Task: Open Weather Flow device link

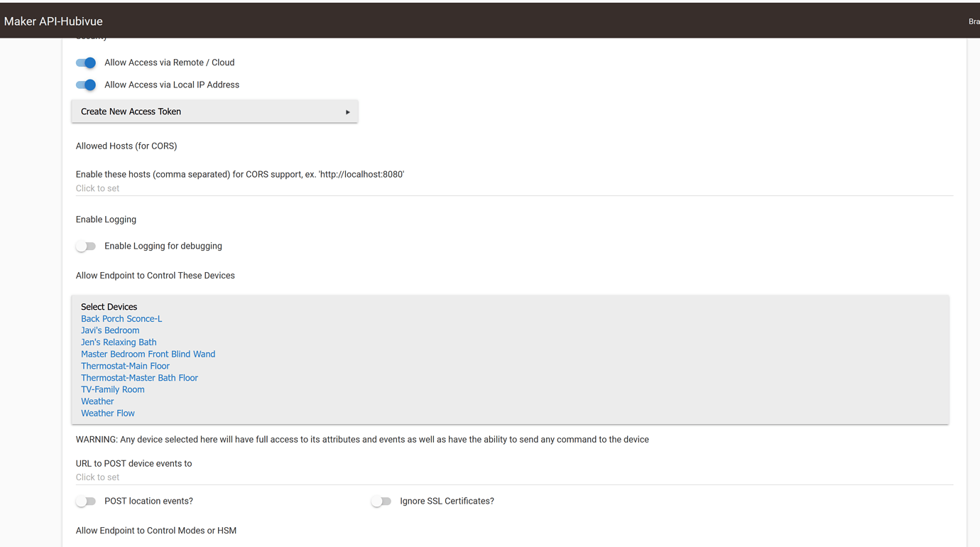Action: tap(108, 413)
